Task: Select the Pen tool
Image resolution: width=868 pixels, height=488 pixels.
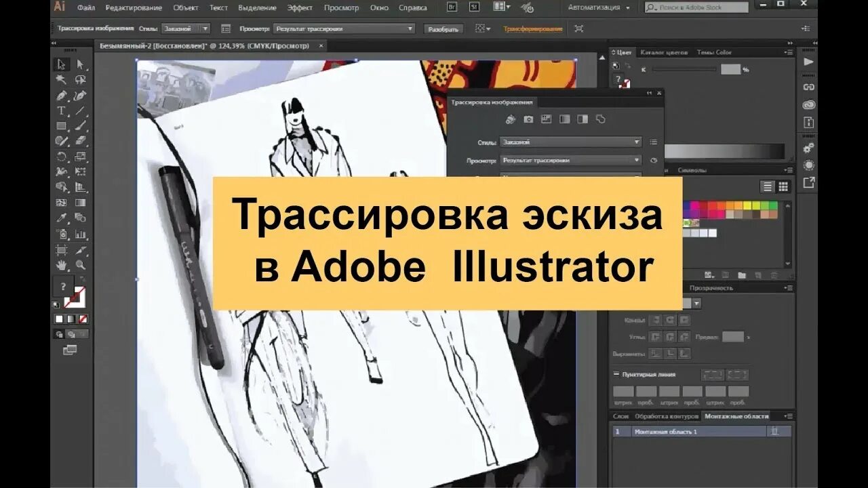Action: click(x=62, y=95)
